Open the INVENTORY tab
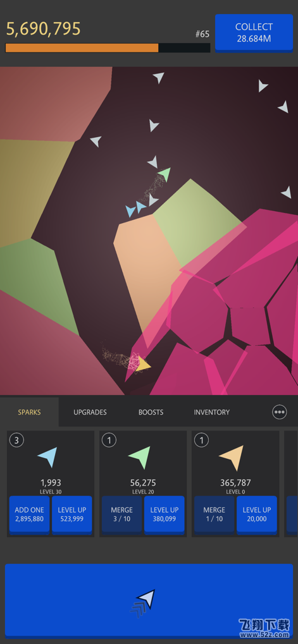Viewport: 298px width, 644px height. point(212,412)
